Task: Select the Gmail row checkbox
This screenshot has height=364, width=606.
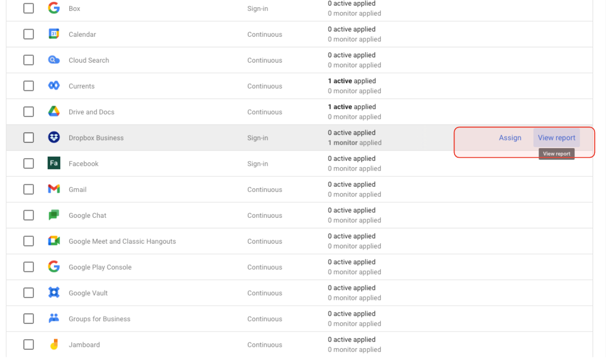Action: pyautogui.click(x=29, y=189)
